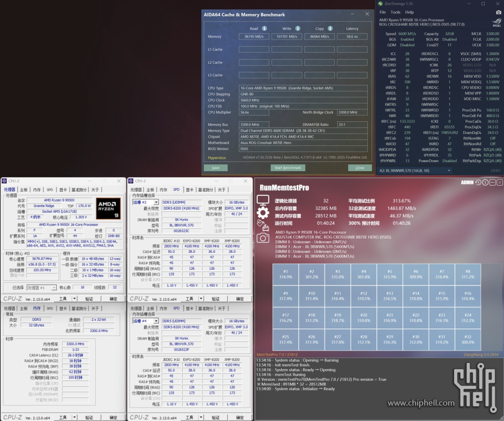Select test cell #1 at 316.9% in RunMemtestPro
Viewport: 504px width, 421px height.
pyautogui.click(x=285, y=274)
